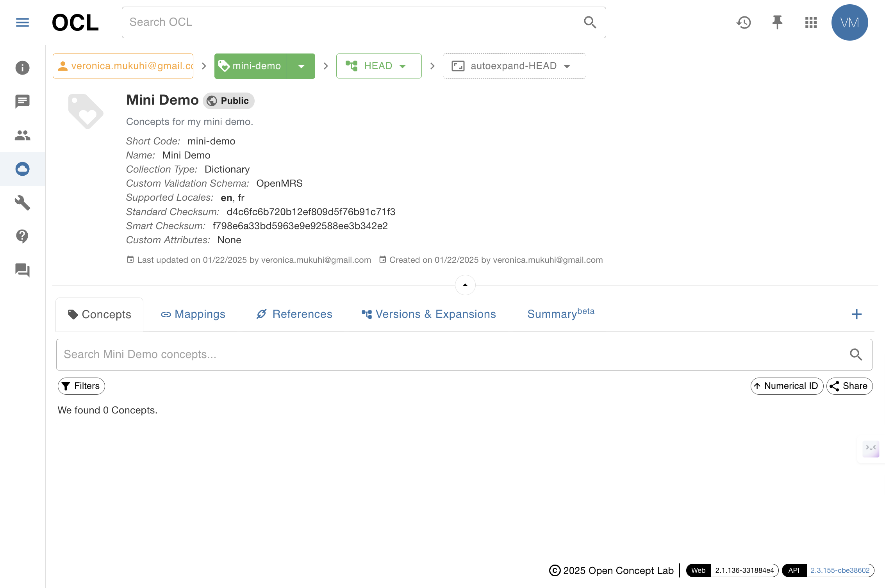The width and height of the screenshot is (885, 588).
Task: Click the magnifier icon in Search OCL
Action: point(590,22)
